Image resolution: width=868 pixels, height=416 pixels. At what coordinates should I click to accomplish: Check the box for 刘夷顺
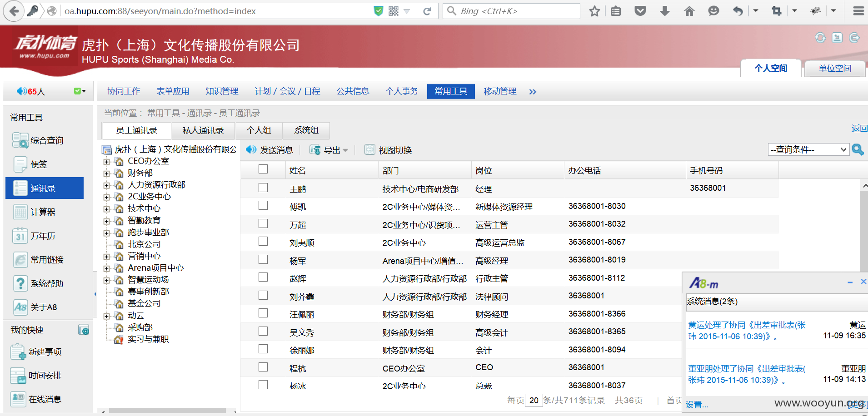(263, 241)
